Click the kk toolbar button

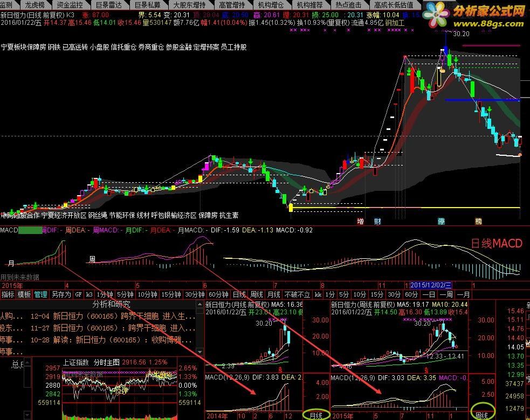point(318,294)
